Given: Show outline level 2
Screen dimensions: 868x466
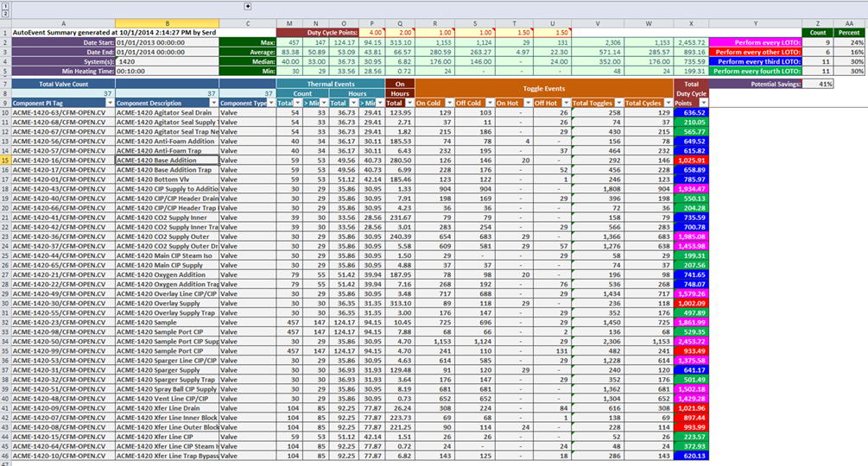Looking at the screenshot, I should tap(5, 13).
